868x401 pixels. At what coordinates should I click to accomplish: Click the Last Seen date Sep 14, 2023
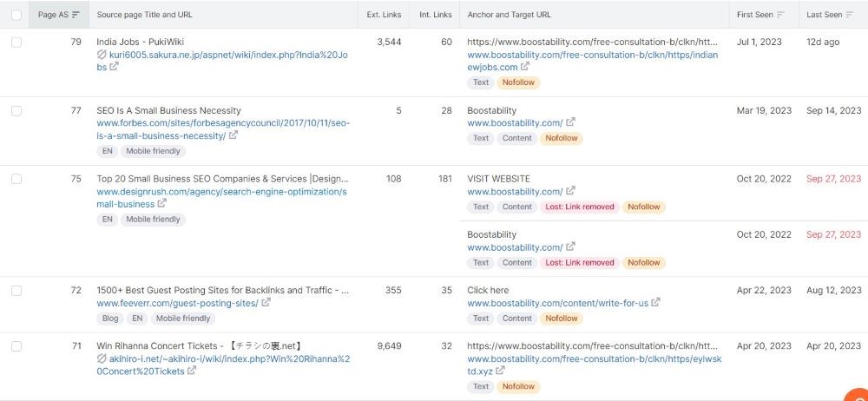coord(833,111)
